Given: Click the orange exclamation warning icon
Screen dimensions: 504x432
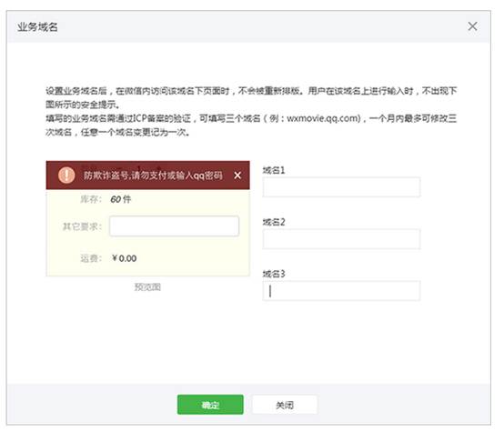Looking at the screenshot, I should tap(66, 176).
